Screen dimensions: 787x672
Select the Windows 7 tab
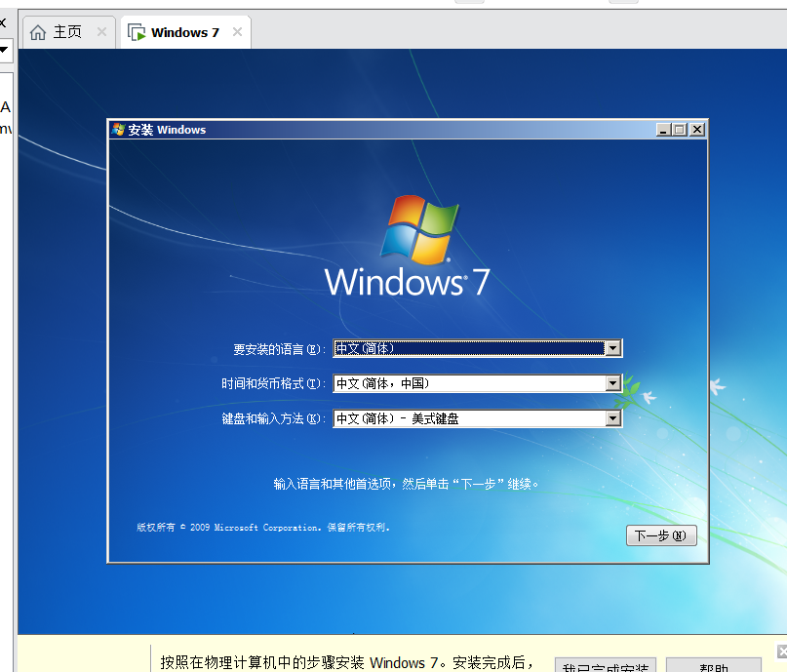tap(185, 31)
